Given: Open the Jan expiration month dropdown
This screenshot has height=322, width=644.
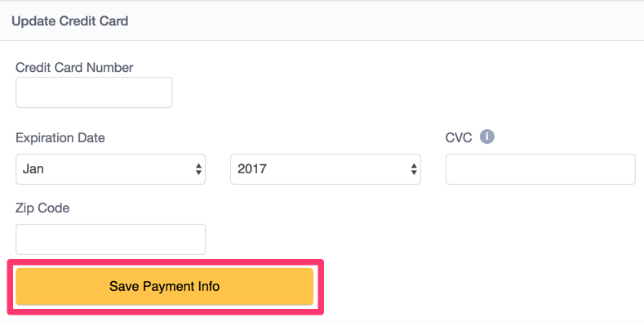Looking at the screenshot, I should tap(110, 169).
